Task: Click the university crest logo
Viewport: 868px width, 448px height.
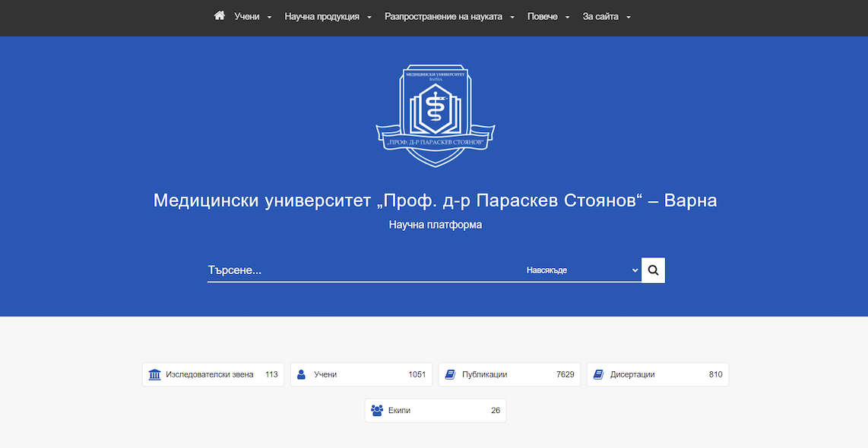Action: click(x=436, y=115)
